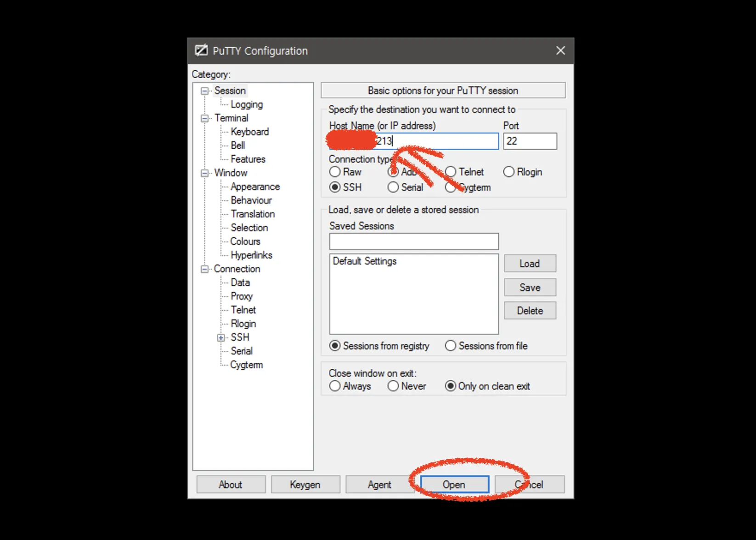
Task: Open the Session category
Action: tap(230, 90)
